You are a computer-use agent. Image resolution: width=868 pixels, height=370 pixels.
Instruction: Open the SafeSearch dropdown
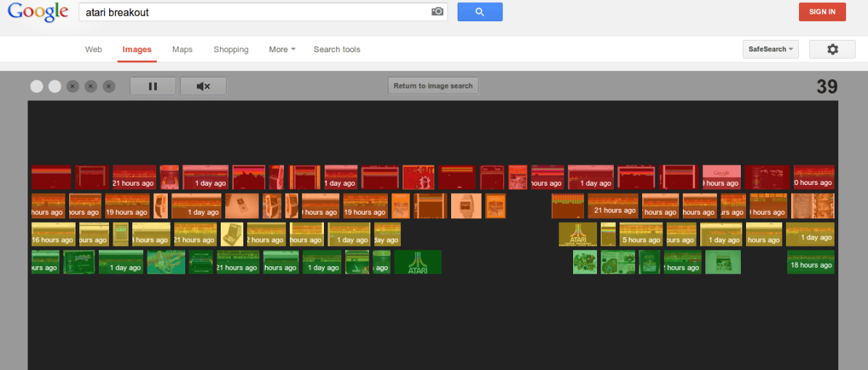pos(771,49)
